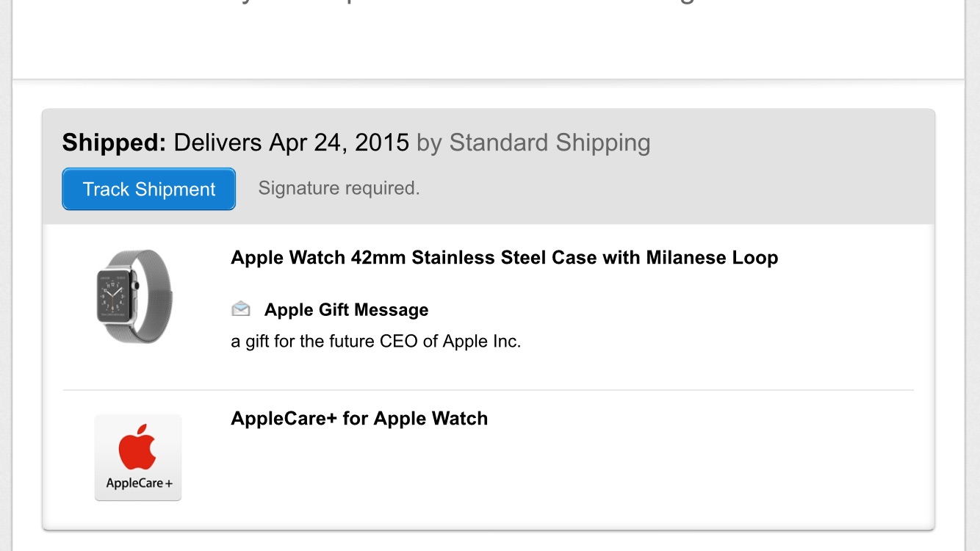Click the divider line between the two items
980x551 pixels.
pyautogui.click(x=489, y=390)
